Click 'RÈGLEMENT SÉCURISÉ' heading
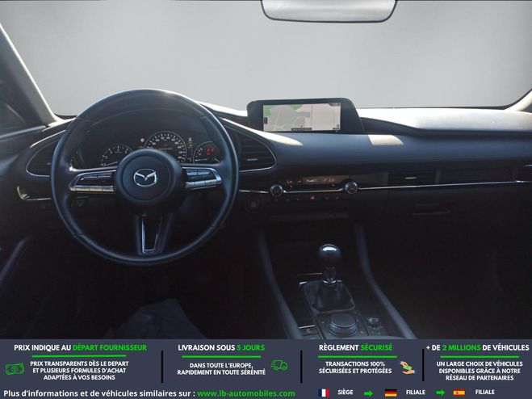Viewport: 532px width, 399px height. click(355, 348)
